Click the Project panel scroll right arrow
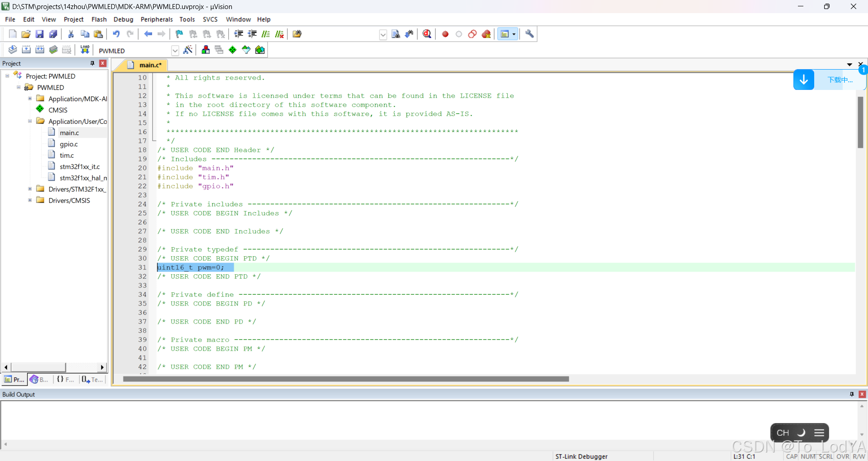Viewport: 868px width, 461px height. [102, 367]
